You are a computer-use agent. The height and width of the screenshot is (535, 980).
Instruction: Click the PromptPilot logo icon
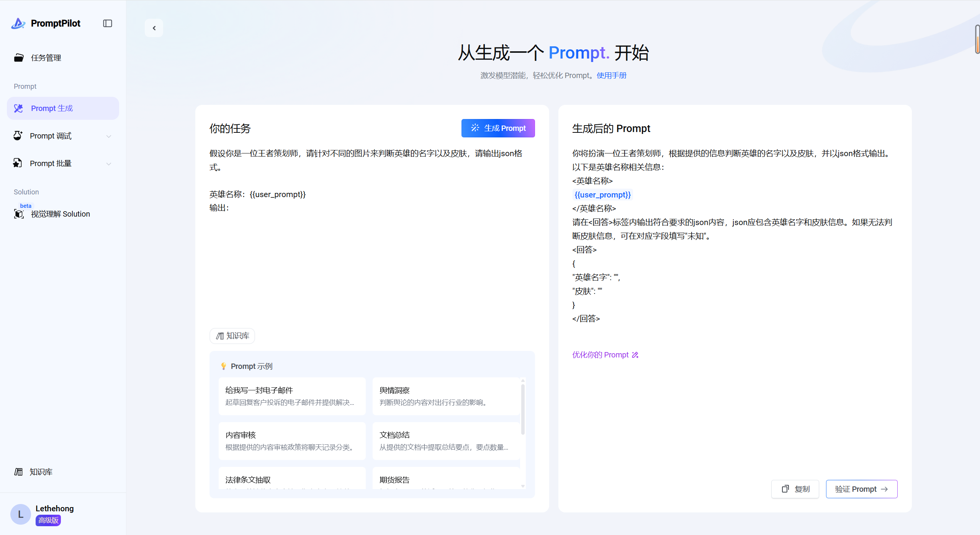[18, 23]
